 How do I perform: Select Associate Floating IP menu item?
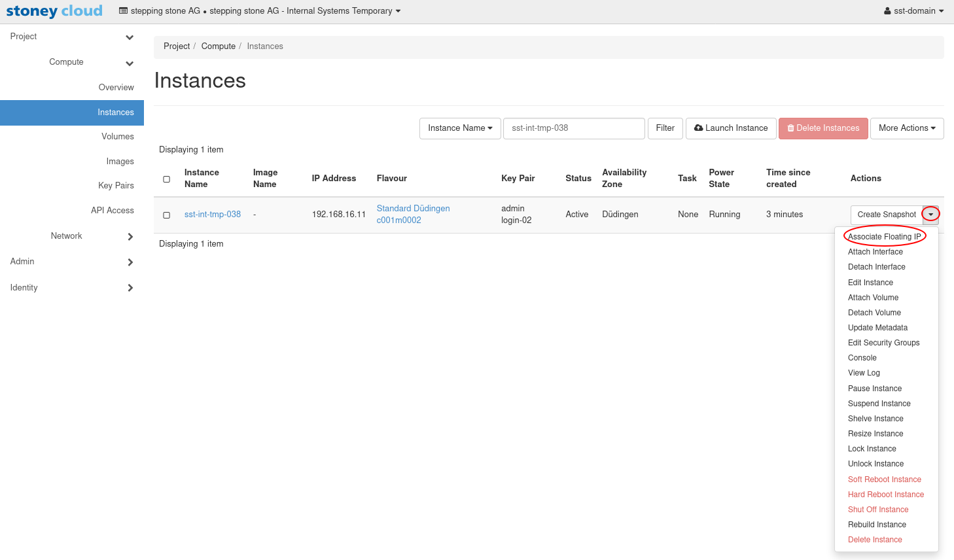[884, 237]
